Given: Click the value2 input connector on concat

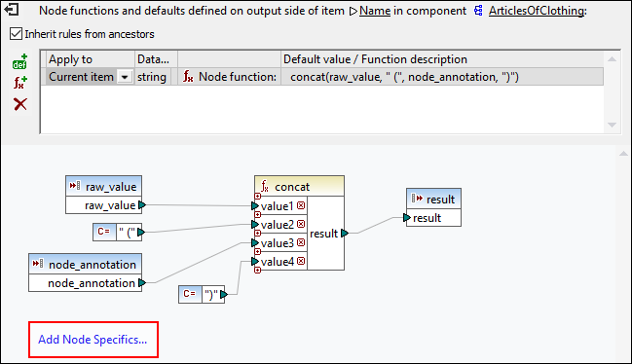Looking at the screenshot, I should coord(255,224).
